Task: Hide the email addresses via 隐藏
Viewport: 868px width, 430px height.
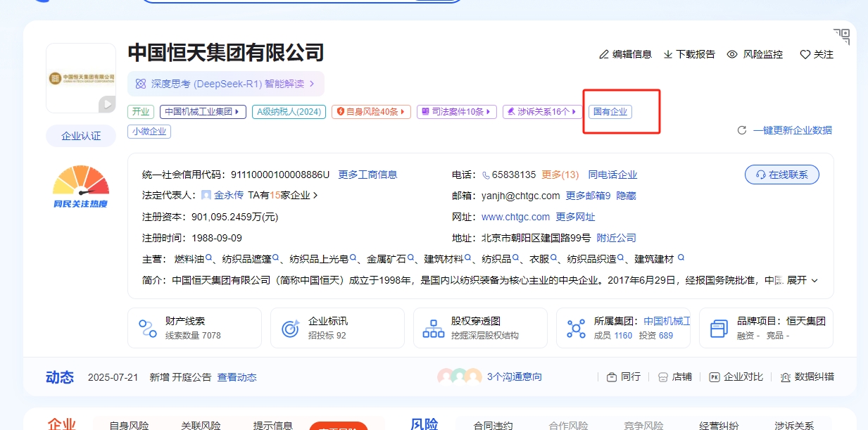Action: pyautogui.click(x=626, y=196)
